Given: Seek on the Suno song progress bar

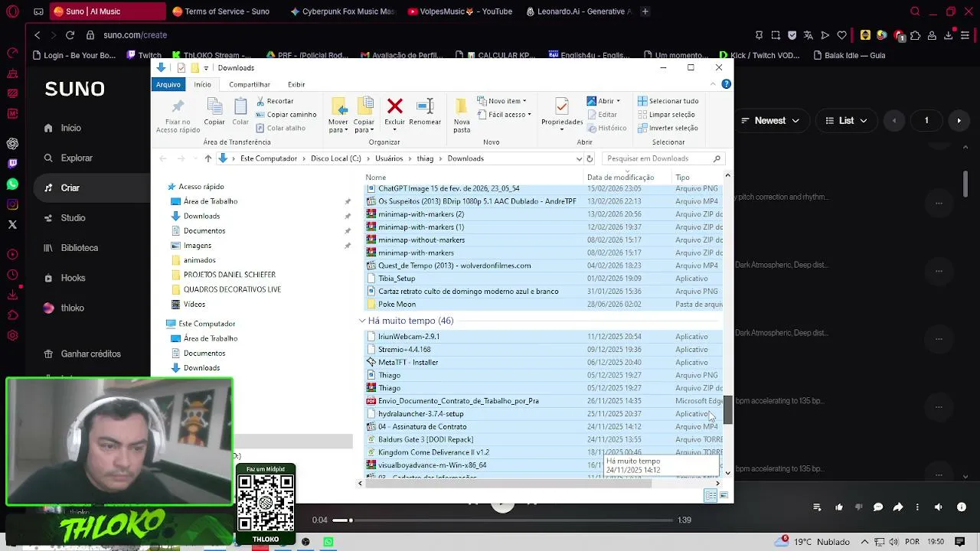Looking at the screenshot, I should [x=503, y=520].
